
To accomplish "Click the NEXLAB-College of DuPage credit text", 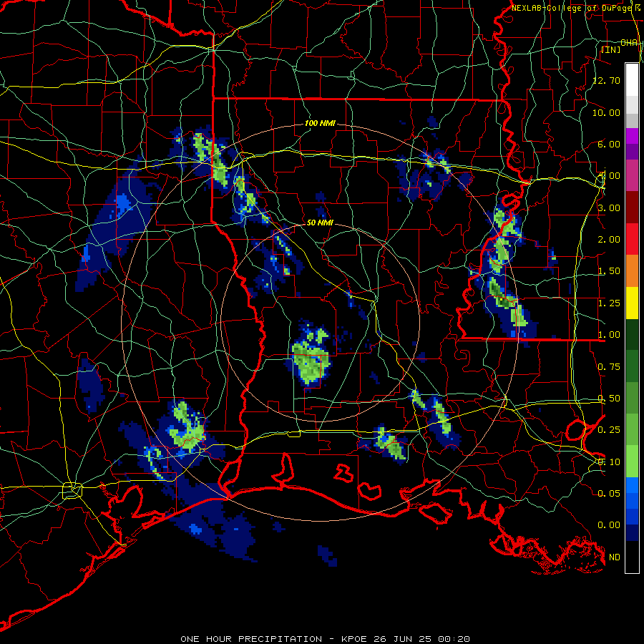I will (571, 8).
